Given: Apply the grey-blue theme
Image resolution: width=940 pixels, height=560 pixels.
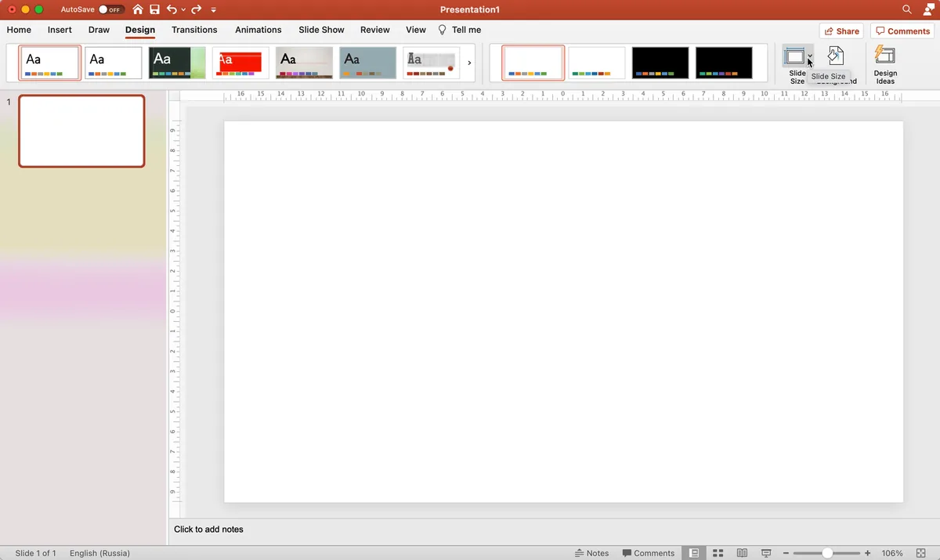Looking at the screenshot, I should click(x=368, y=63).
